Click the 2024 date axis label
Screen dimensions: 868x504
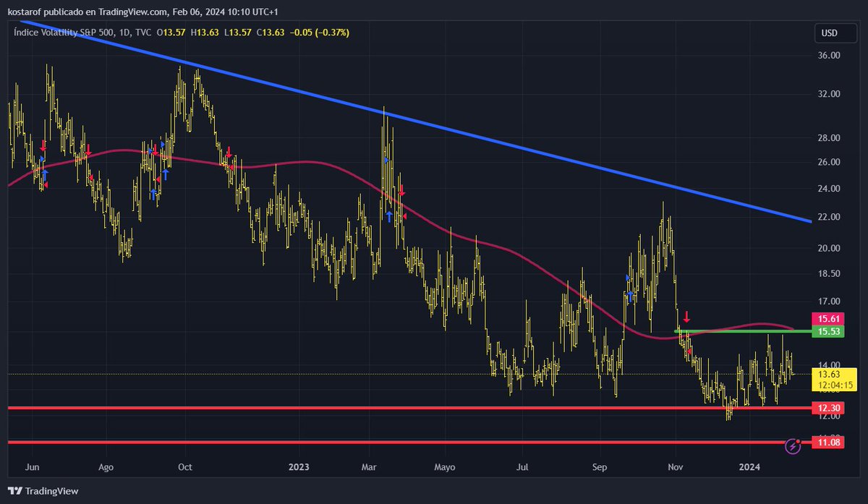tap(750, 467)
